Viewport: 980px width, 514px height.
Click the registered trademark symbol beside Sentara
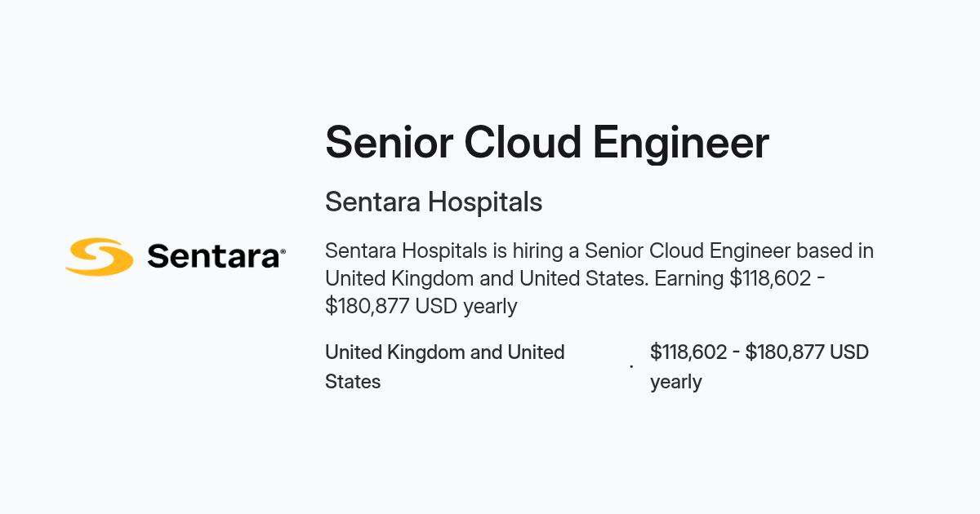click(x=283, y=252)
